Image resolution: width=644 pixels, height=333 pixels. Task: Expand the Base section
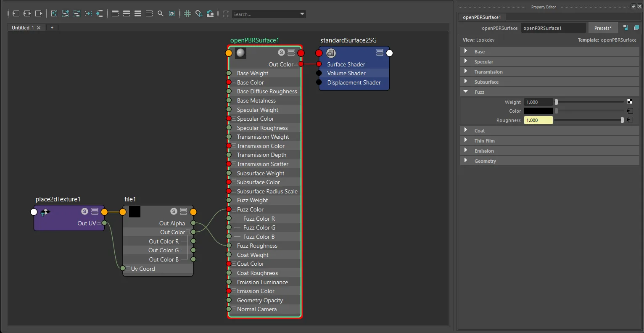pos(549,52)
